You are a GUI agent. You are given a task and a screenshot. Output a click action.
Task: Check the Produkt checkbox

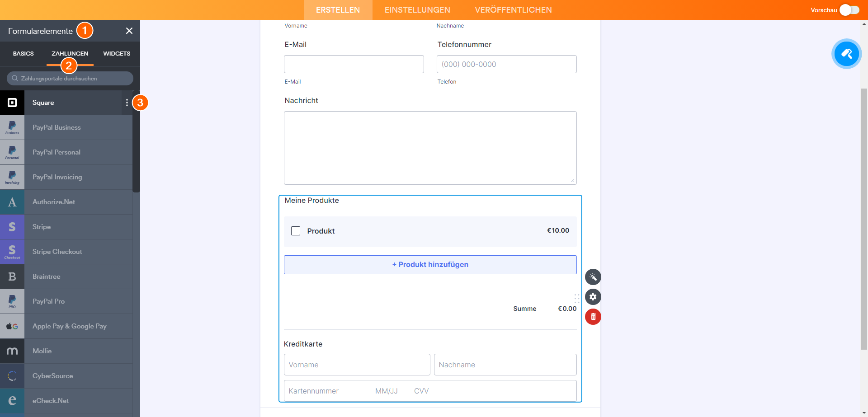tap(296, 231)
